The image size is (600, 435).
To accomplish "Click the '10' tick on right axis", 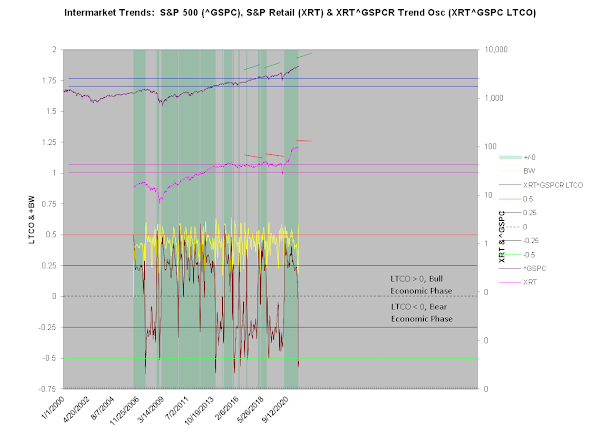I will click(x=488, y=195).
